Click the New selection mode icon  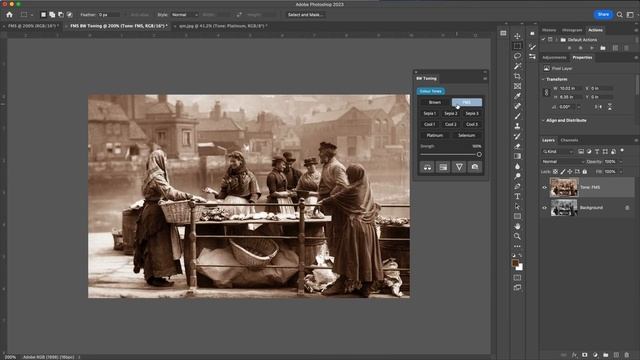(43, 15)
